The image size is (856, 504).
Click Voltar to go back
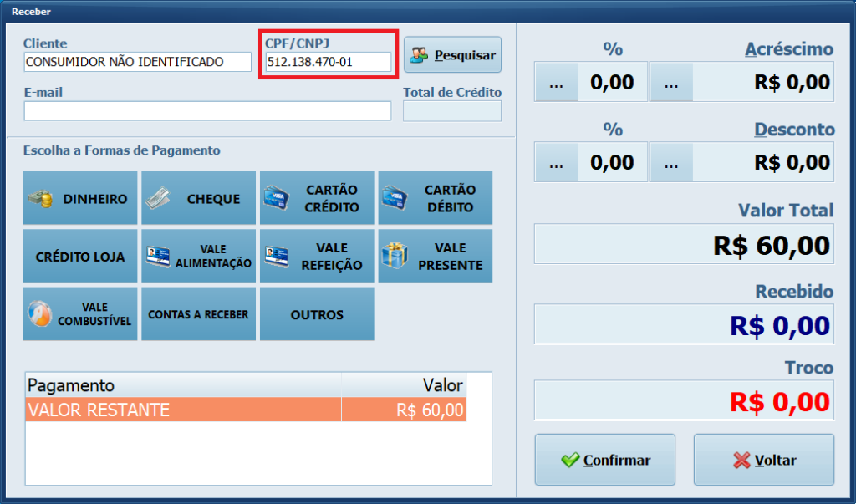(763, 460)
